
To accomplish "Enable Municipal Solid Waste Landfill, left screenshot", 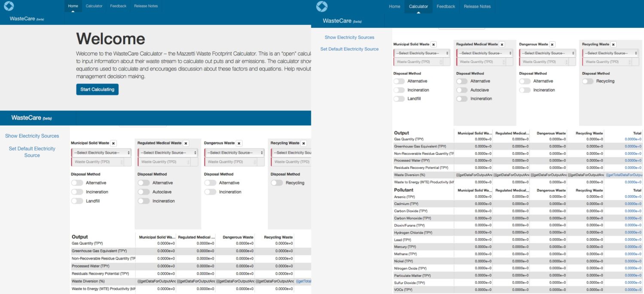I will click(x=77, y=201).
